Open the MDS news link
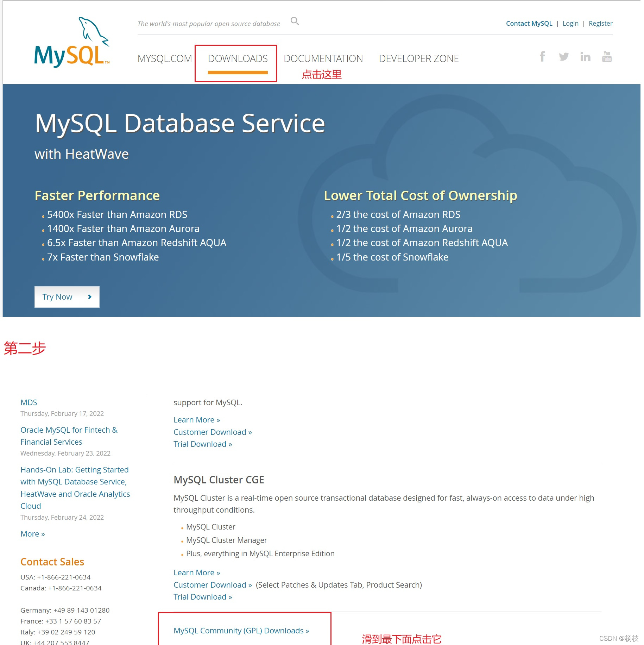 click(29, 402)
